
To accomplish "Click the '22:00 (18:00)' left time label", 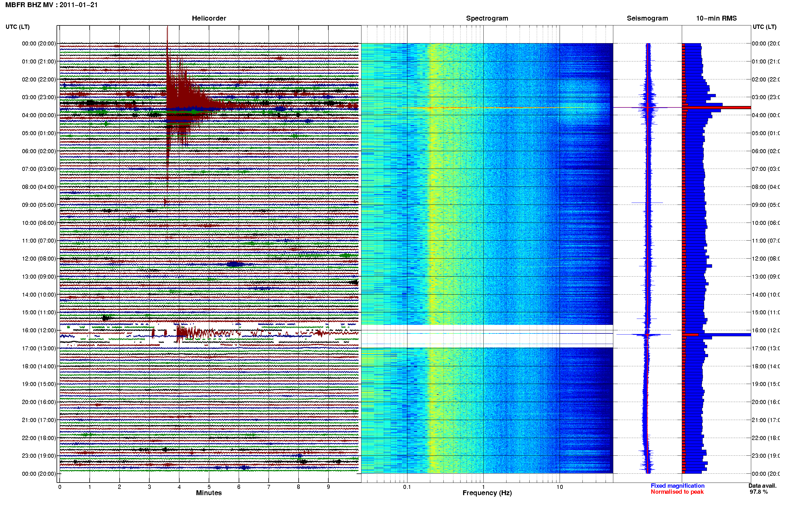I will pyautogui.click(x=39, y=438).
